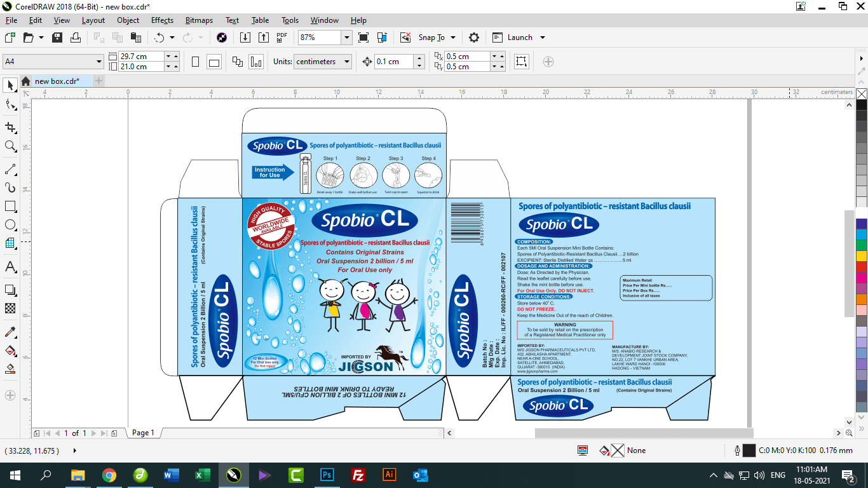Select the Crop tool

10,128
